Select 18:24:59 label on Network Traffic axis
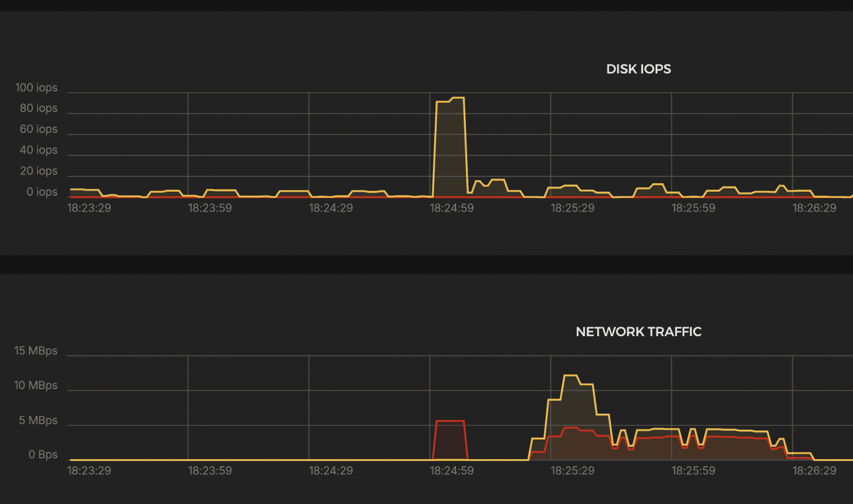The height and width of the screenshot is (504, 853). (452, 471)
